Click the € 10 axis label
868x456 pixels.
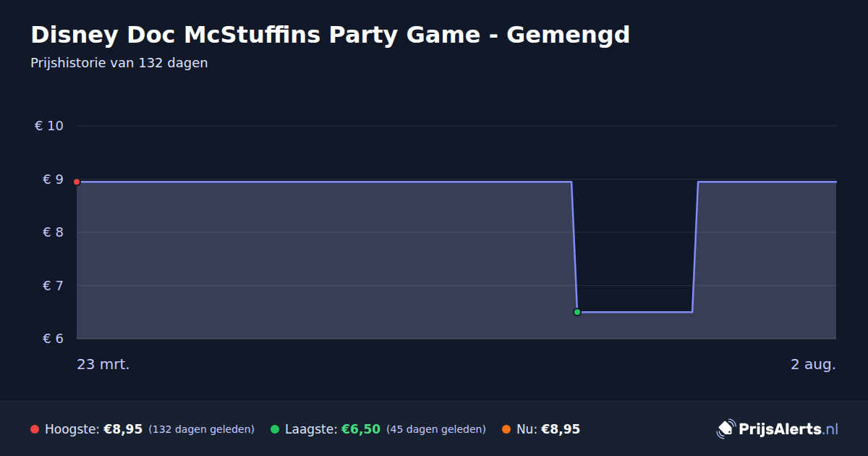click(49, 126)
